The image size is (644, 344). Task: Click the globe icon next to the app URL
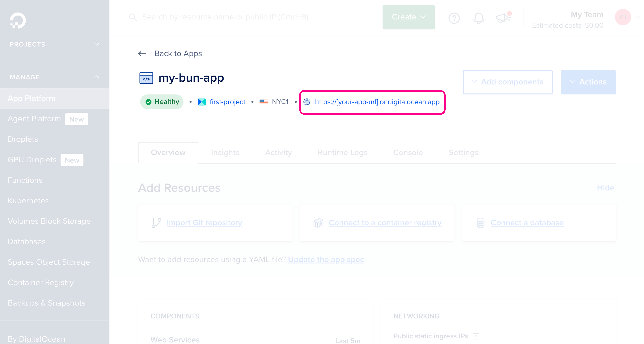(x=307, y=102)
